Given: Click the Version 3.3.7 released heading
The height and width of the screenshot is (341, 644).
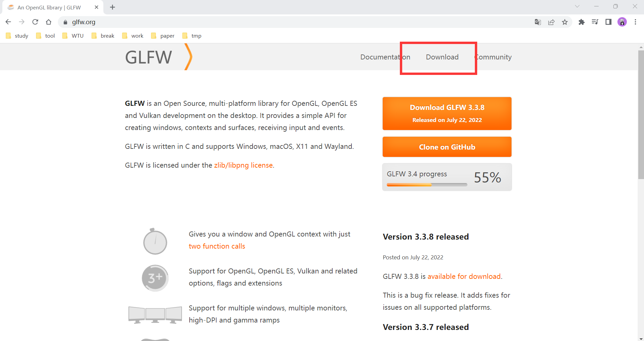Looking at the screenshot, I should tap(426, 327).
